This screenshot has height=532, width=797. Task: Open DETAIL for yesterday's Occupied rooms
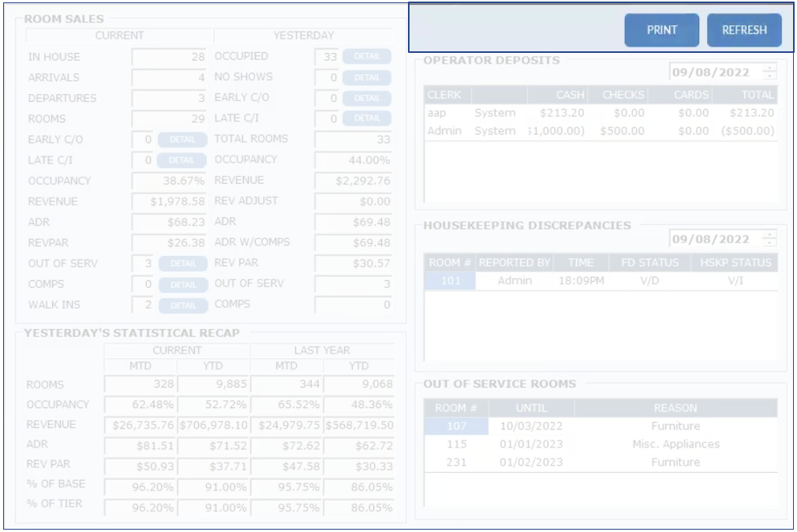click(366, 57)
